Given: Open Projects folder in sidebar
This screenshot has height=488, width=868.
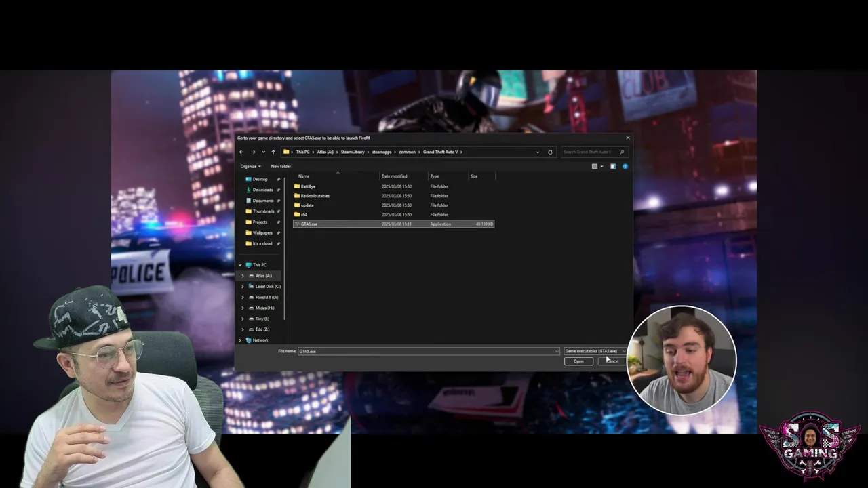Looking at the screenshot, I should point(260,222).
